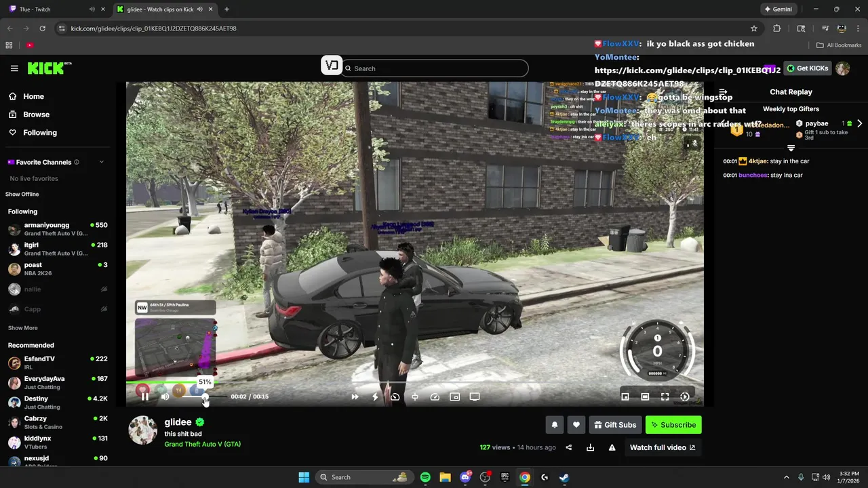Image resolution: width=868 pixels, height=488 pixels.
Task: Click the notification bell button for glidee
Action: click(554, 425)
